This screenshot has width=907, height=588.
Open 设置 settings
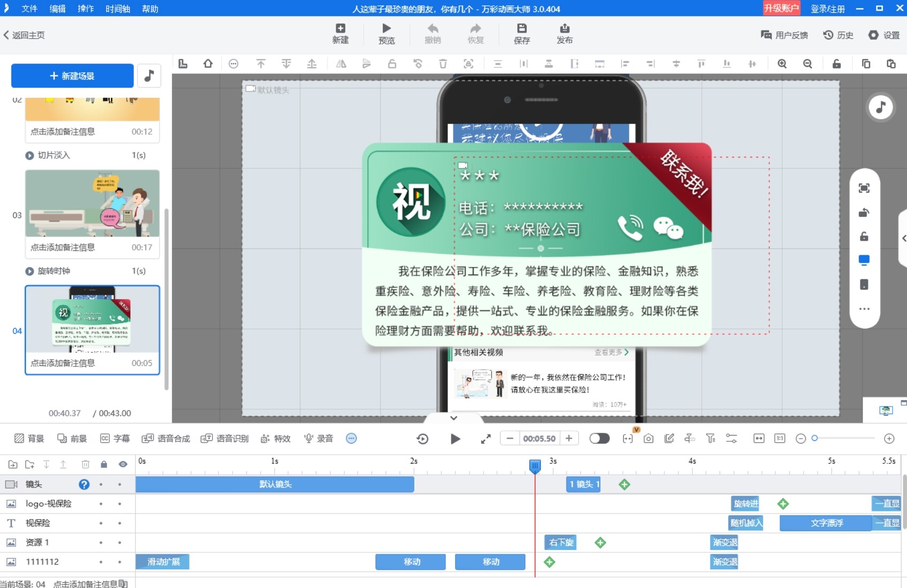[x=884, y=35]
